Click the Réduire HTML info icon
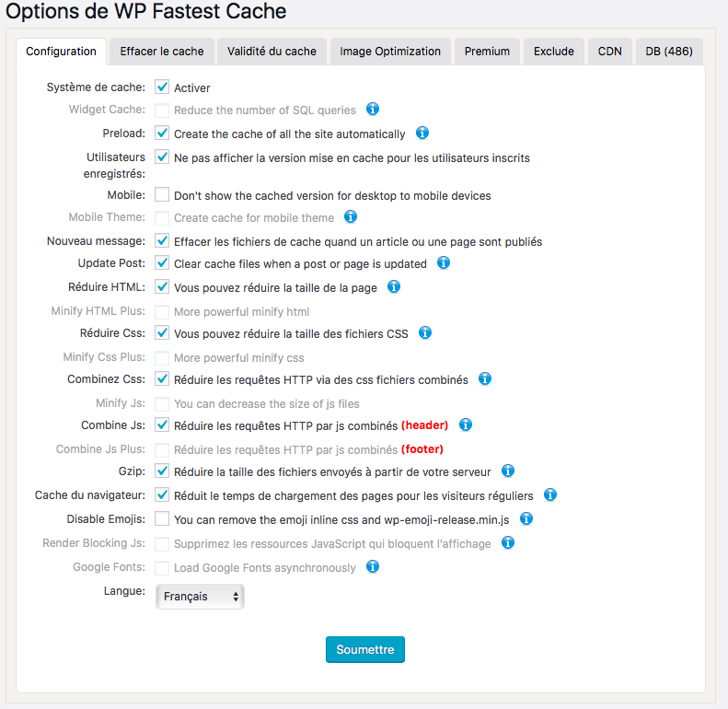The image size is (728, 709). click(394, 286)
